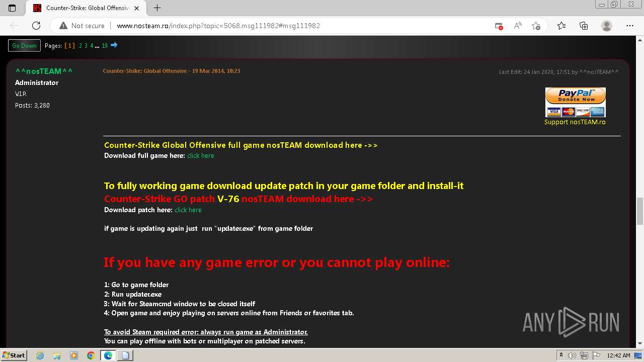Click 'V-76' patch version text
The image size is (644, 362).
coord(228,199)
